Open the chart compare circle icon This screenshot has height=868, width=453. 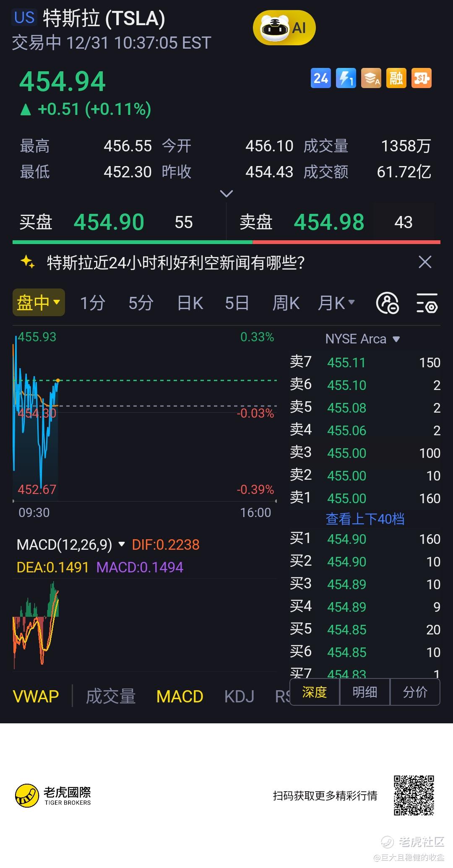tap(387, 303)
